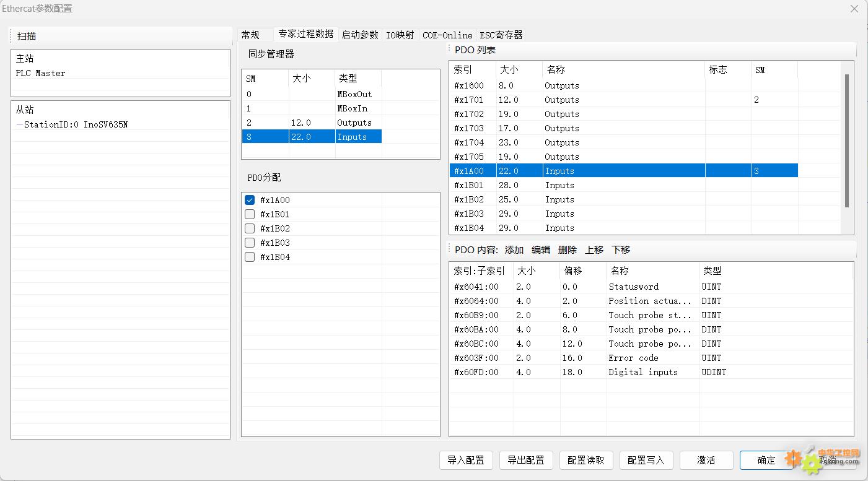This screenshot has width=868, height=481.
Task: Click 添加 in the PDO content toolbar
Action: tap(514, 250)
